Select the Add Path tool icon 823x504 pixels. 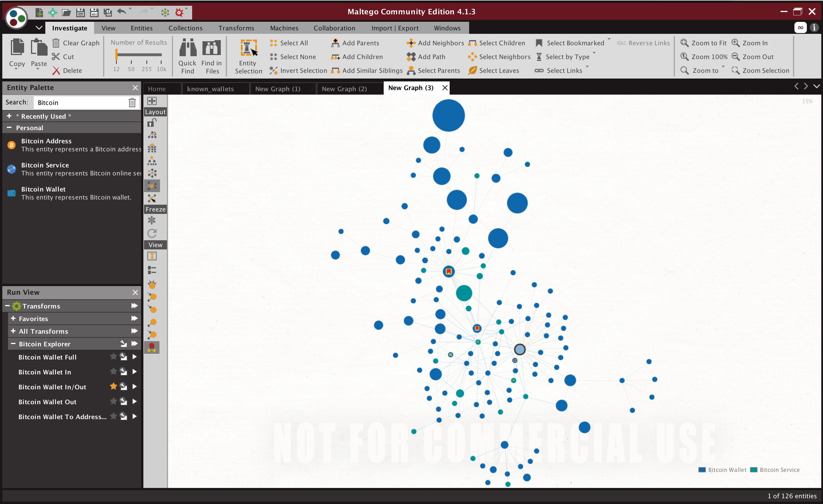click(410, 56)
